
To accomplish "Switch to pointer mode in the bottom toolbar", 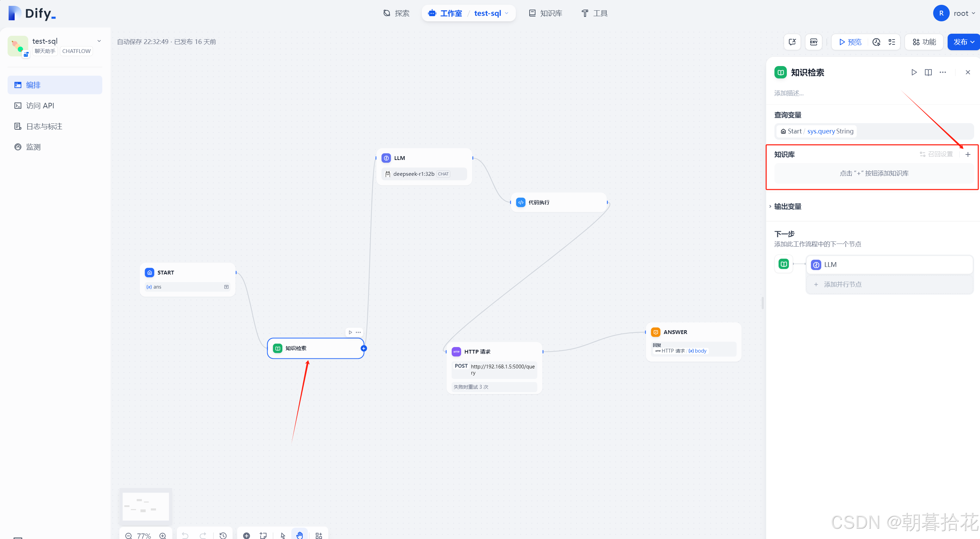I will tap(283, 535).
